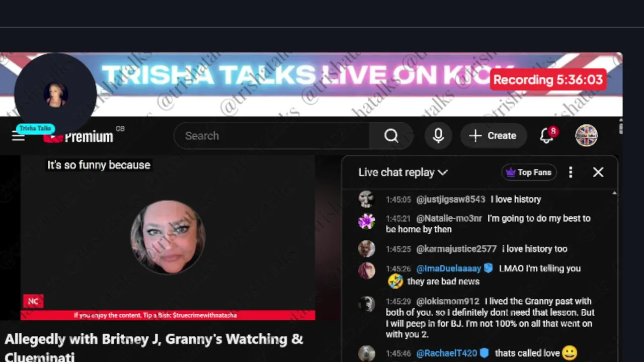The image size is (644, 362).
Task: Open @RachaelT420 username in chat
Action: [447, 353]
